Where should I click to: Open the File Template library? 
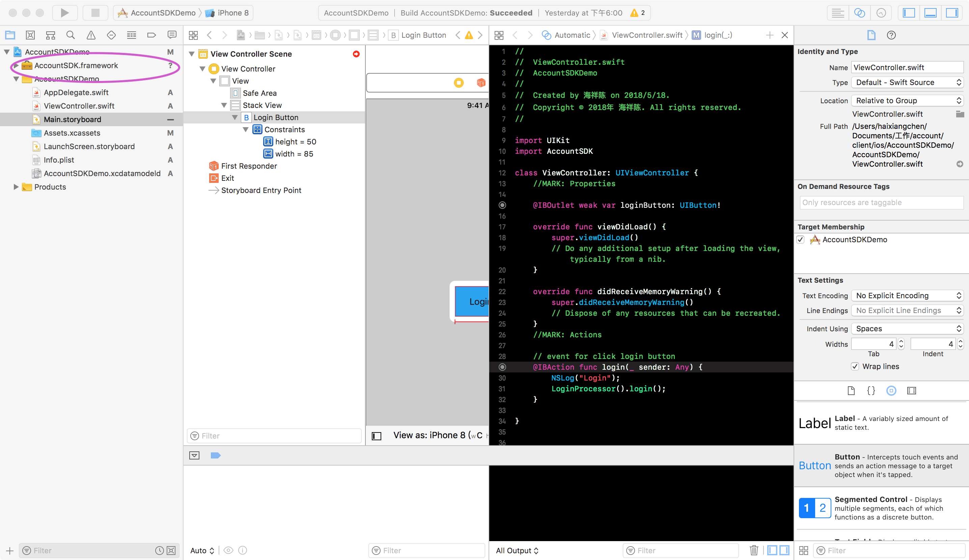[x=851, y=391]
